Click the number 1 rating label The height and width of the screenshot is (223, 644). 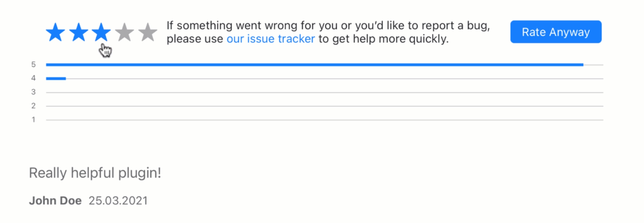point(33,120)
